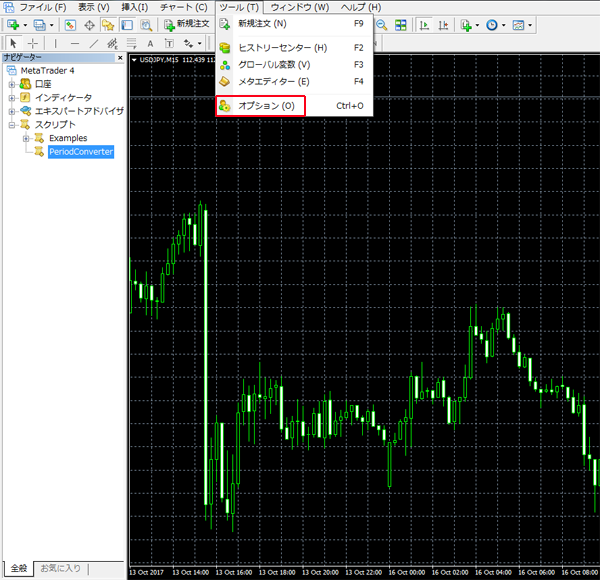Click the 新規注文 toolbar button
600x580 pixels.
click(x=185, y=25)
